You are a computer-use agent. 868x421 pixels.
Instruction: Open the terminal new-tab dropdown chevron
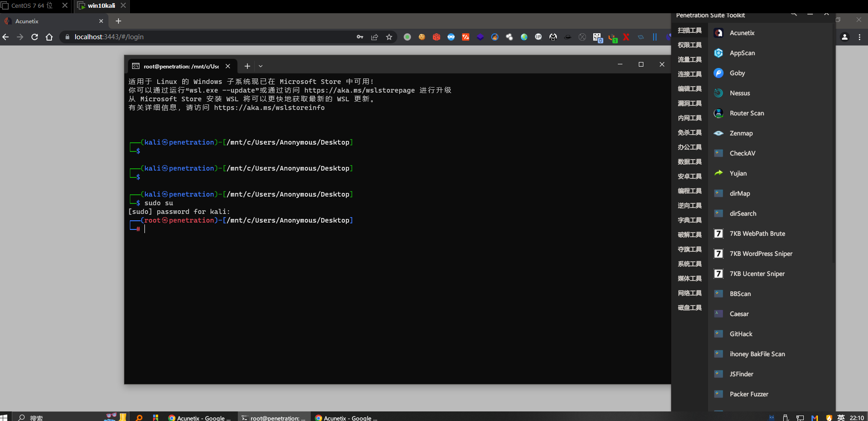[x=261, y=66]
